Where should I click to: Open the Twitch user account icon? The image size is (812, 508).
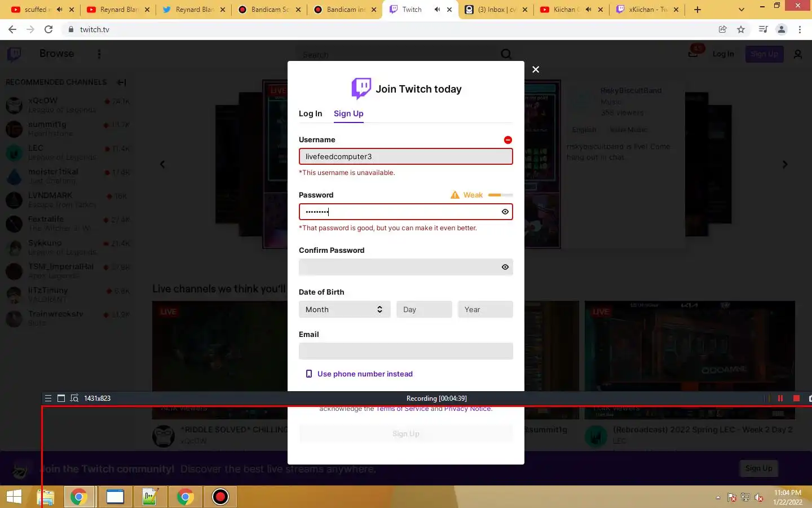798,54
